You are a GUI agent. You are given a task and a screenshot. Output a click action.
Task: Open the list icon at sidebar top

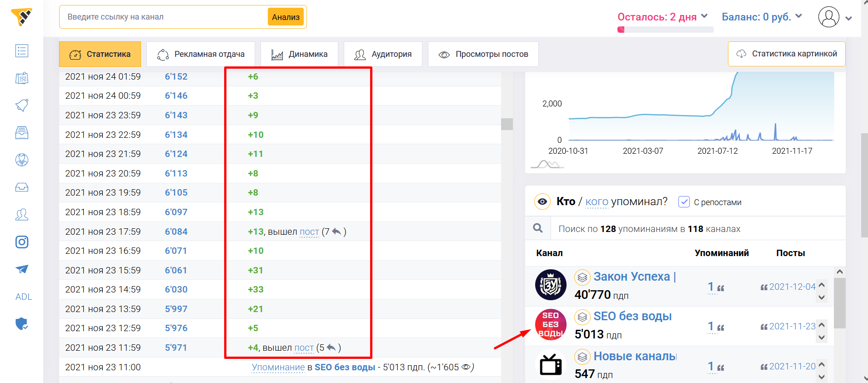22,51
